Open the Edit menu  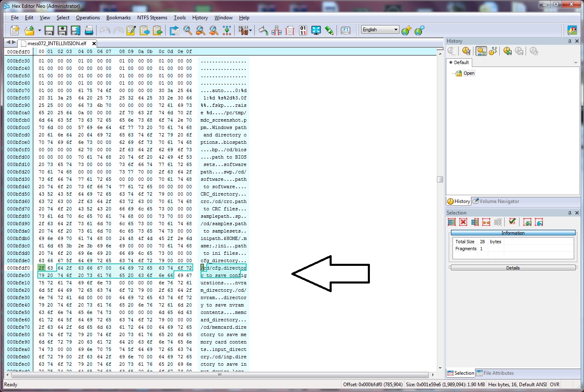tap(29, 18)
